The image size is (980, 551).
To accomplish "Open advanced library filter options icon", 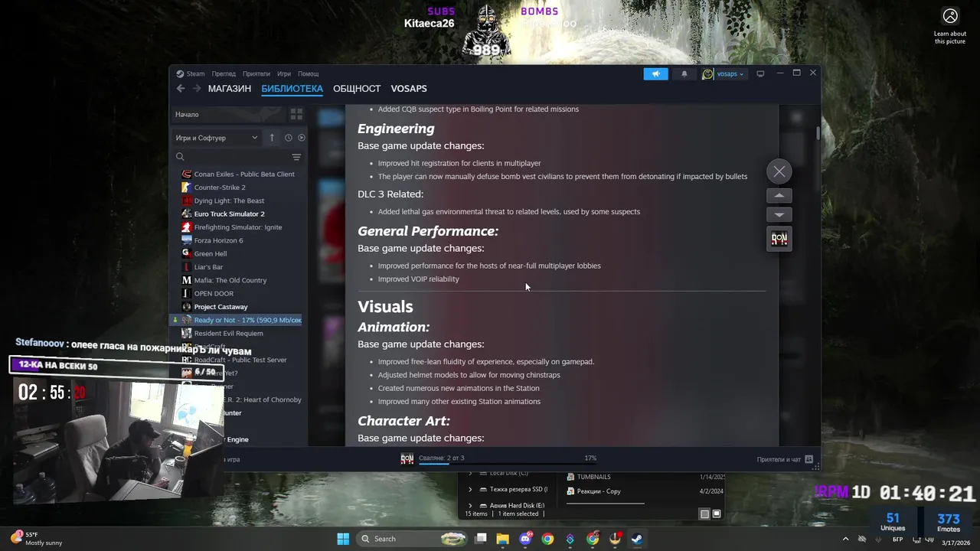I will (x=296, y=157).
